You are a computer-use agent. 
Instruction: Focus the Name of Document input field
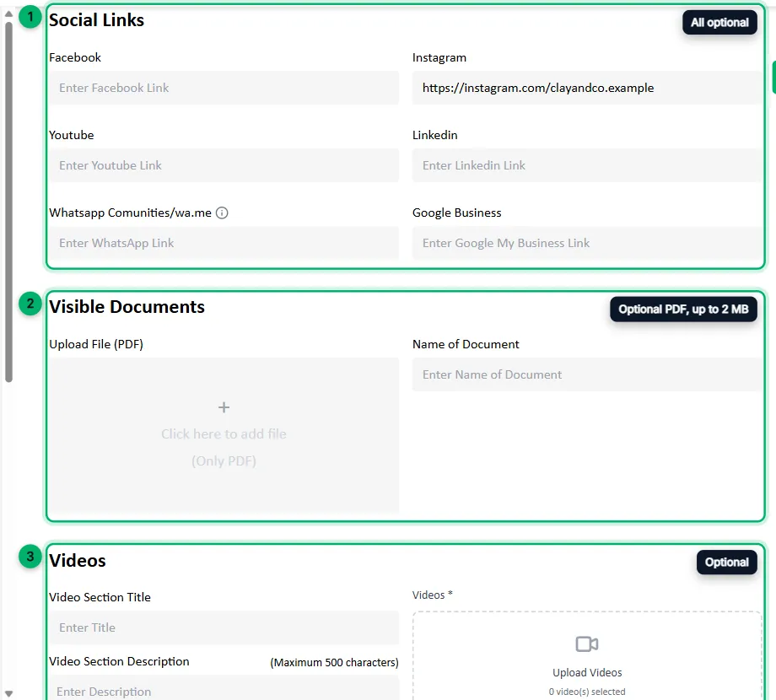(x=587, y=374)
